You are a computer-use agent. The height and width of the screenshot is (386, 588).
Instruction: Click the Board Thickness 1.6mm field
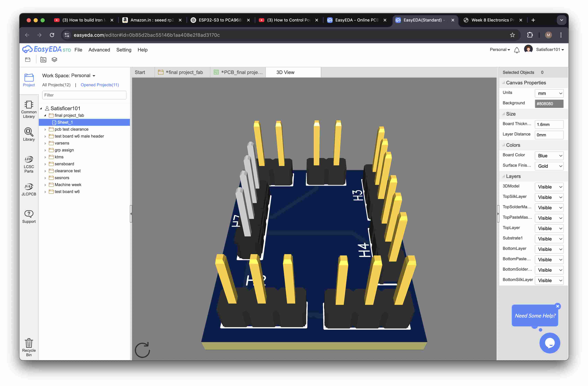[x=549, y=125]
